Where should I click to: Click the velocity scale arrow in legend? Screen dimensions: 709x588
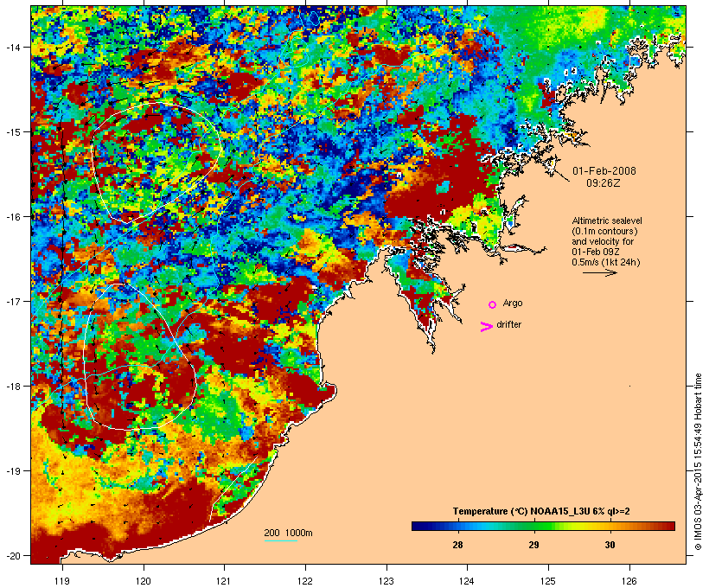tap(600, 272)
